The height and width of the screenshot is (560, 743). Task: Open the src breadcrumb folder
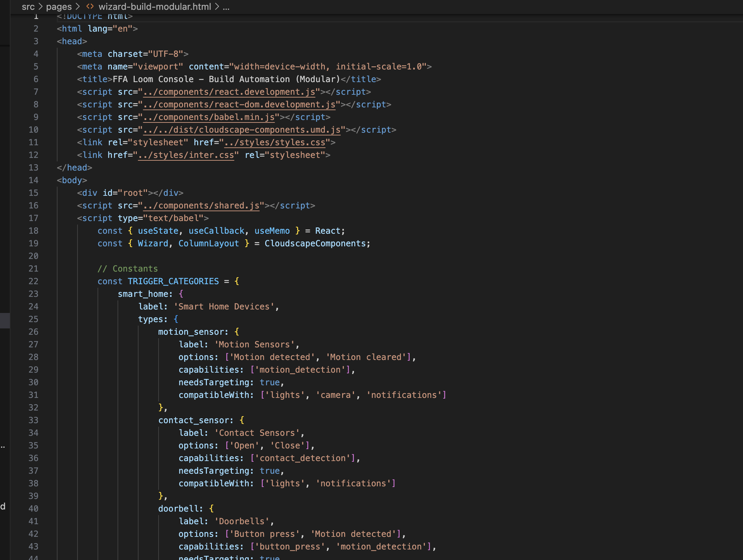28,7
